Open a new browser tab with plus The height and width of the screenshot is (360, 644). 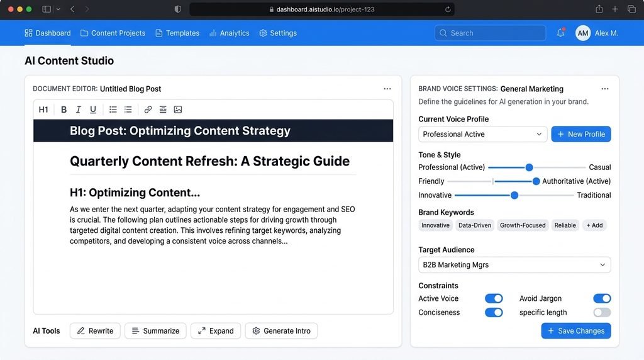[615, 9]
